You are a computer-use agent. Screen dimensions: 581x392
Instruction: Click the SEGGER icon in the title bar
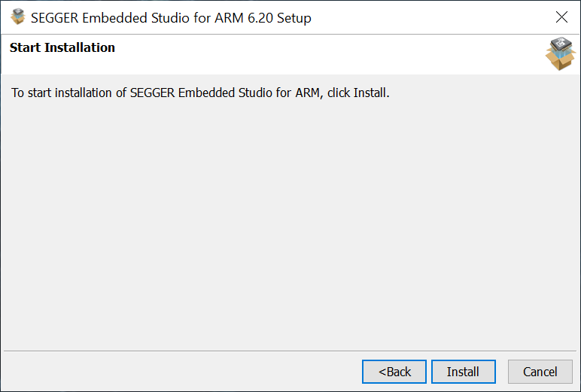pos(17,17)
